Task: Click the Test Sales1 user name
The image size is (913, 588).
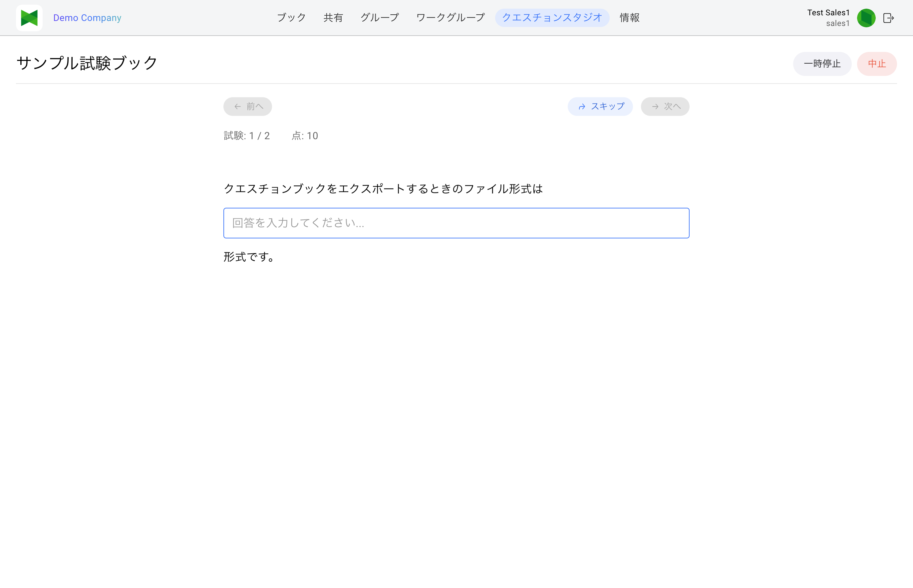Action: point(828,13)
